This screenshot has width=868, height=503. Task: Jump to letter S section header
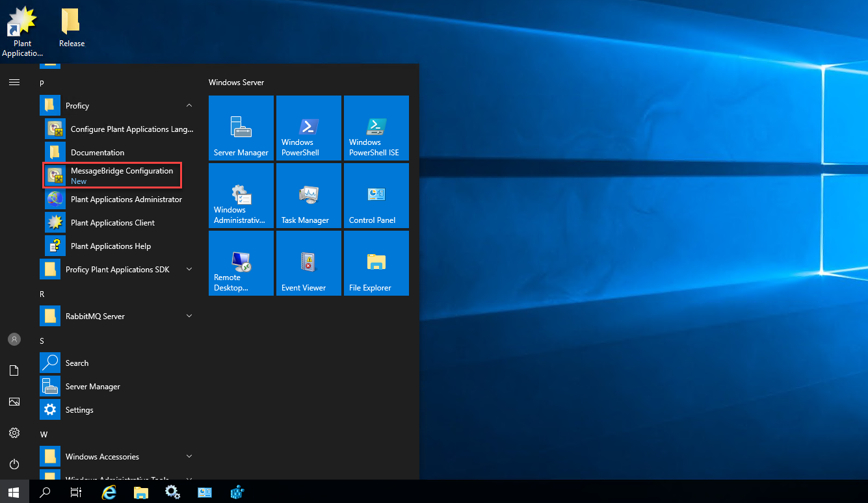coord(42,341)
